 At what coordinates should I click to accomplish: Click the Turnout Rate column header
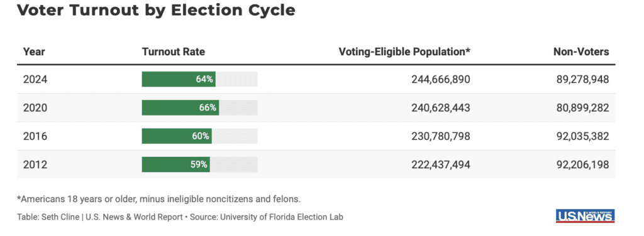click(x=174, y=52)
